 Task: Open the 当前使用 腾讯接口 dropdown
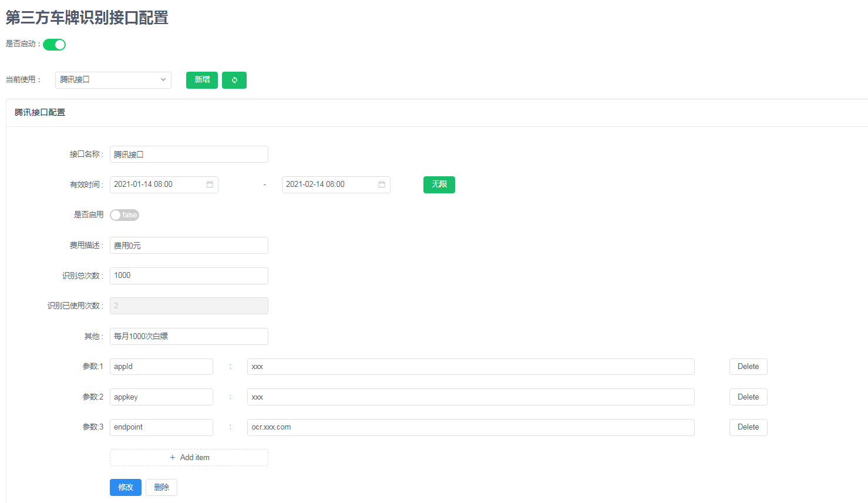pyautogui.click(x=113, y=80)
